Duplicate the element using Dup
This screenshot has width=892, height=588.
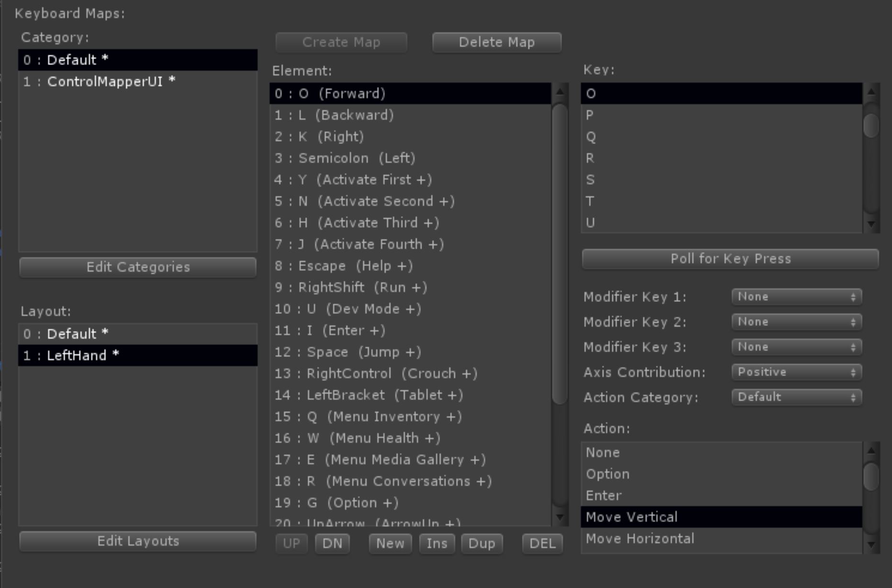pyautogui.click(x=482, y=543)
